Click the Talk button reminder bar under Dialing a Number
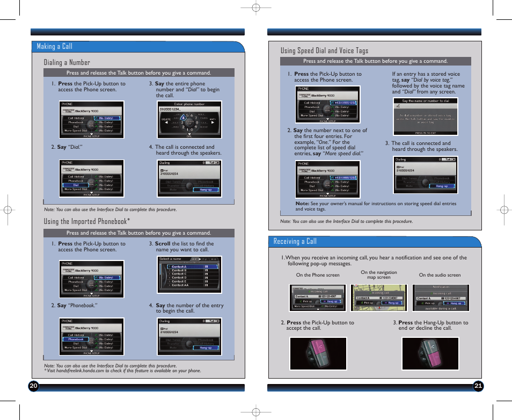 coord(139,73)
